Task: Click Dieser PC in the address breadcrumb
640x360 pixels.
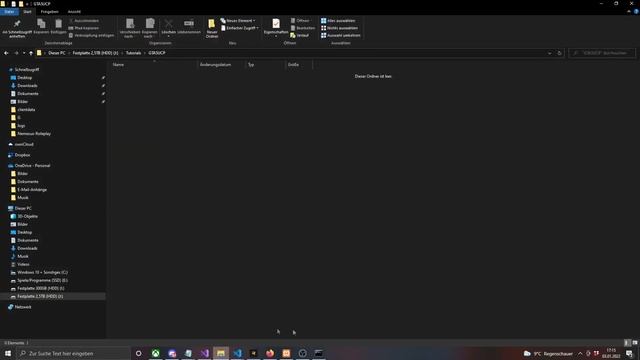Action: (x=57, y=53)
